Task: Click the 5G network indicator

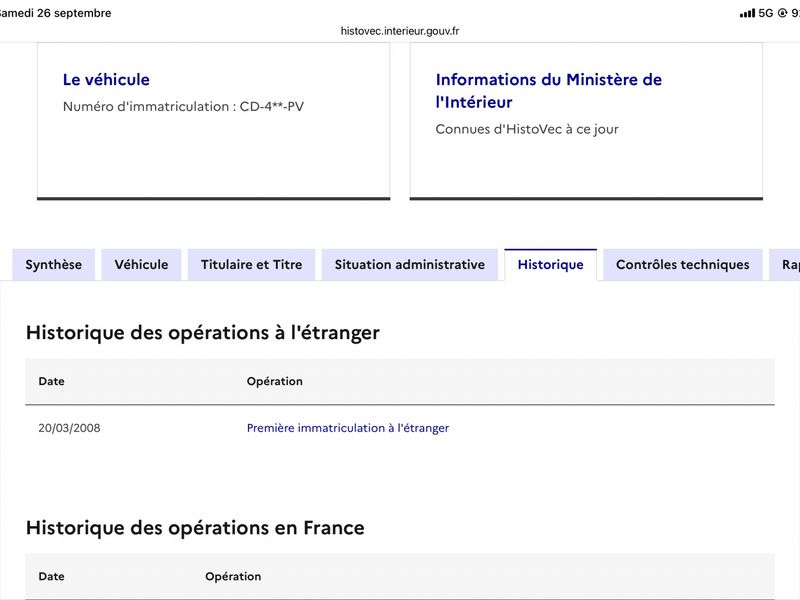Action: (x=766, y=13)
